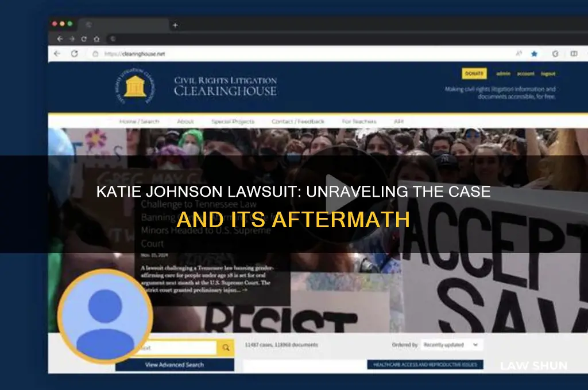Click the View Advanced Search button
The width and height of the screenshot is (588, 390).
coord(175,365)
